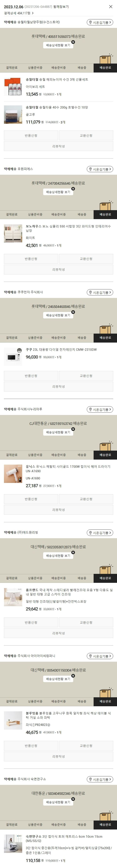117x868 pixels.
Task: Click the 송월 해피뉴이어 수건 gift set thumbnail
Action: coord(13,87)
